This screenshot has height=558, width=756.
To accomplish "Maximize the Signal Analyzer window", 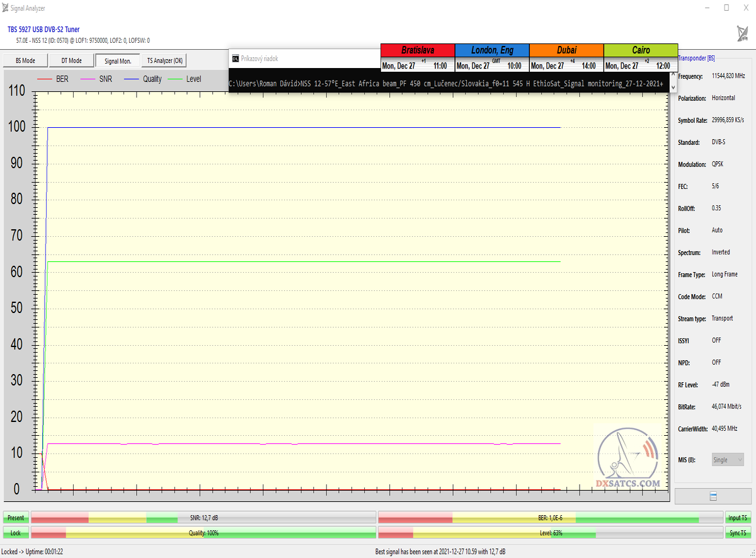I will click(726, 8).
